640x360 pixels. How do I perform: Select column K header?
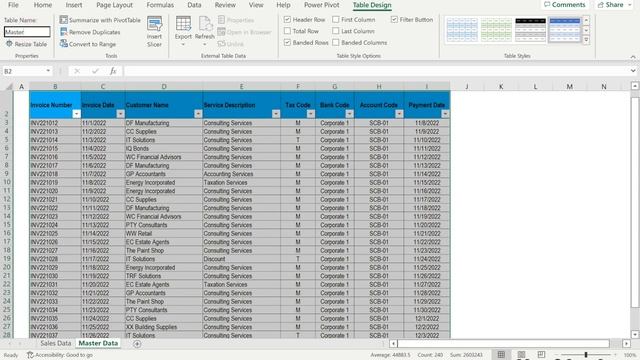pos(501,87)
